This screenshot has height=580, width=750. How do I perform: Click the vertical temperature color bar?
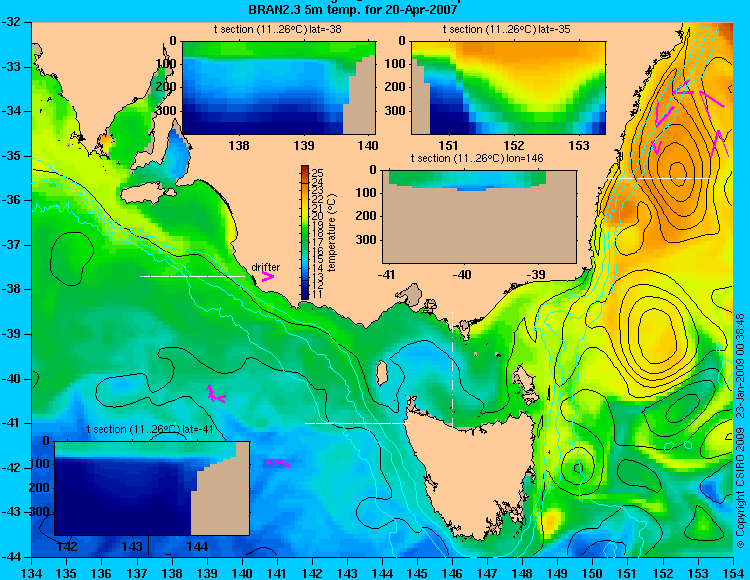coord(305,232)
